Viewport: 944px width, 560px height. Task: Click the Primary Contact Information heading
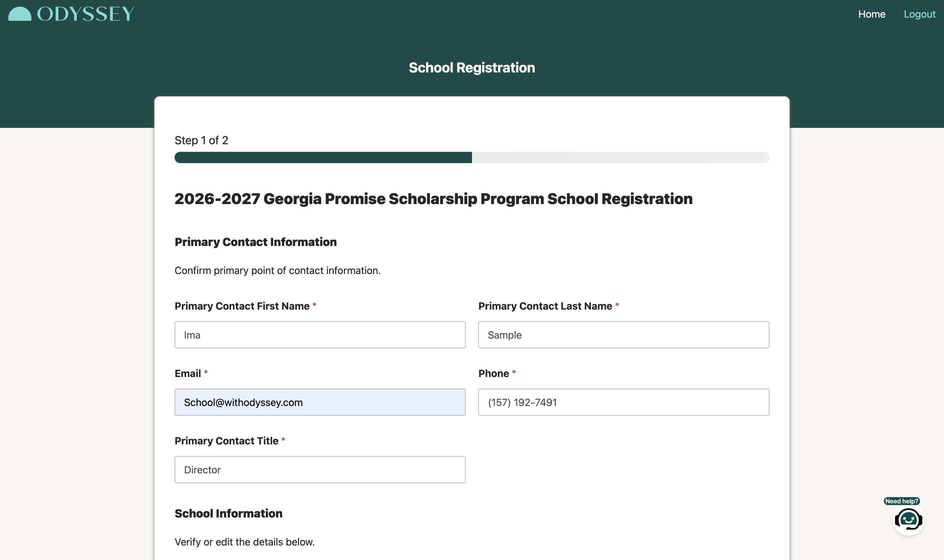pos(256,242)
